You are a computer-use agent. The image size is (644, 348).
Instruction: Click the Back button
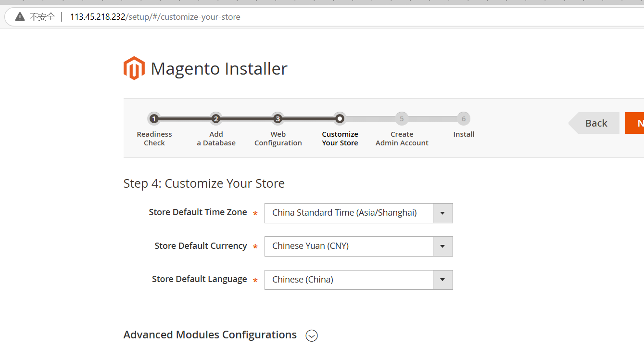tap(594, 123)
